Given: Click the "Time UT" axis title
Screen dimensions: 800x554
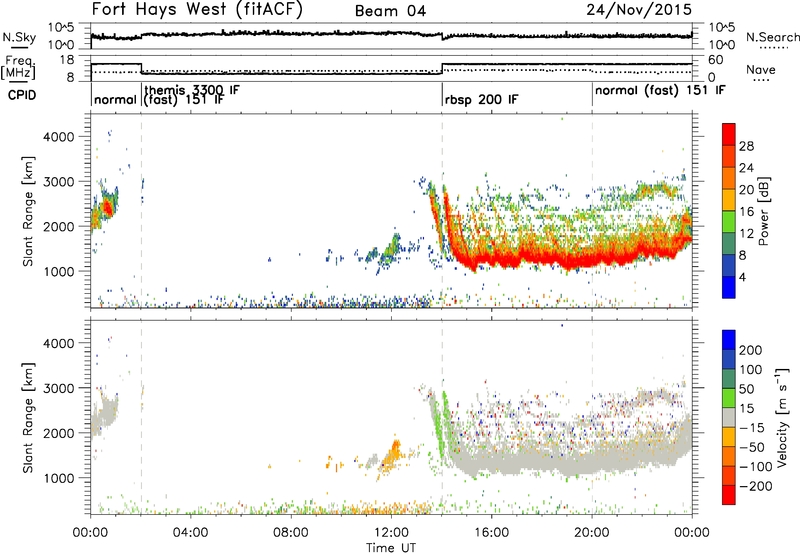Looking at the screenshot, I should click(391, 548).
